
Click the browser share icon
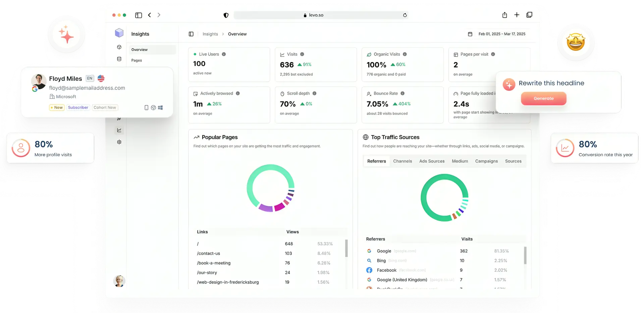tap(504, 15)
